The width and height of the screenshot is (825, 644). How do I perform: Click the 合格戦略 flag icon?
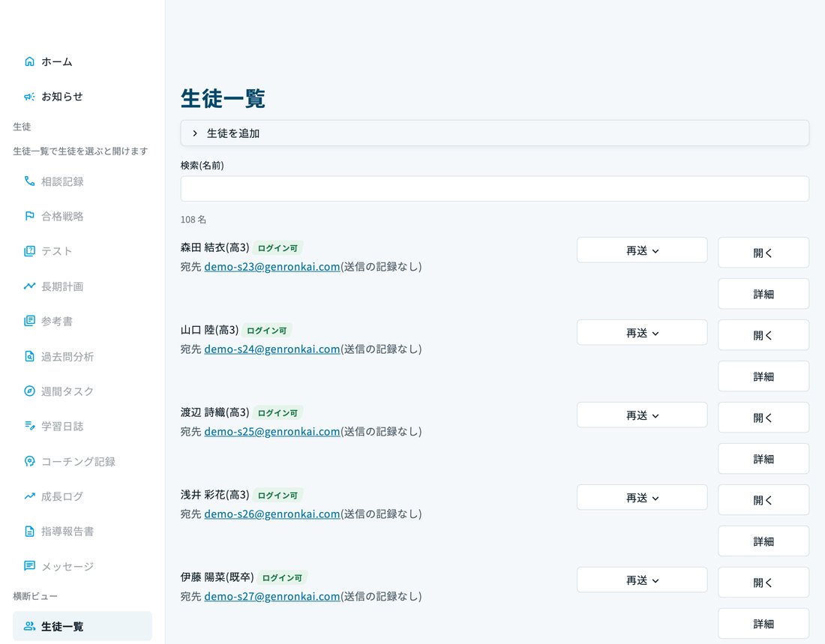[x=29, y=216]
